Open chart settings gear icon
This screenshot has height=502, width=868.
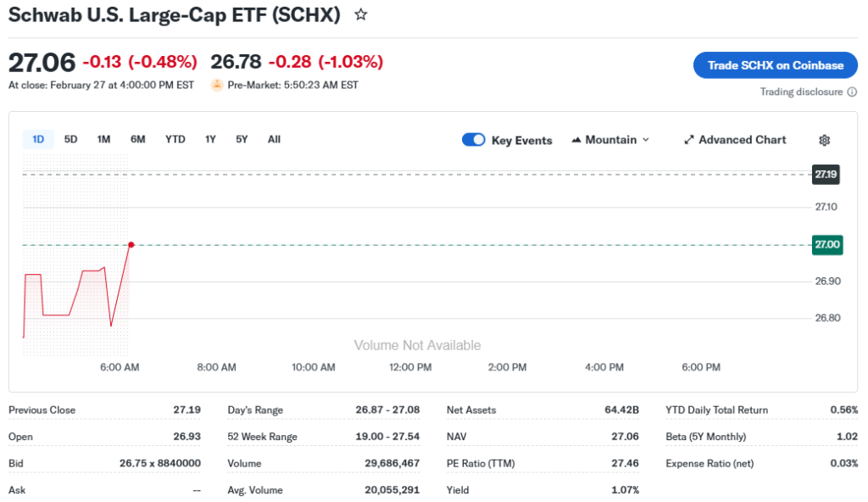point(824,140)
